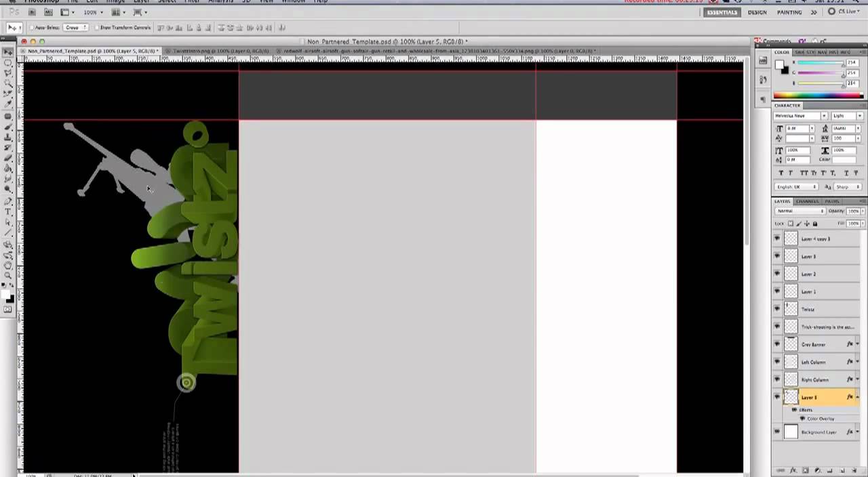This screenshot has height=477, width=868.
Task: Create a new adjustment layer
Action: pyautogui.click(x=817, y=470)
